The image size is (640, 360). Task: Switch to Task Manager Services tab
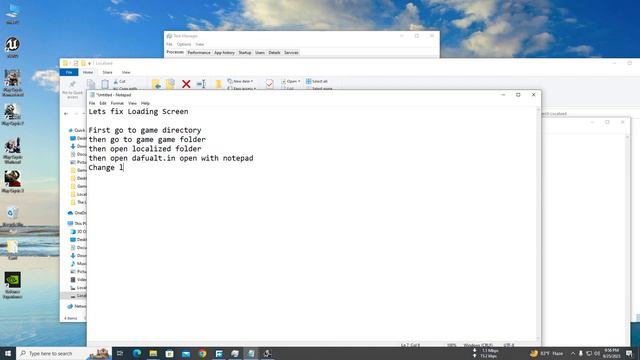291,53
